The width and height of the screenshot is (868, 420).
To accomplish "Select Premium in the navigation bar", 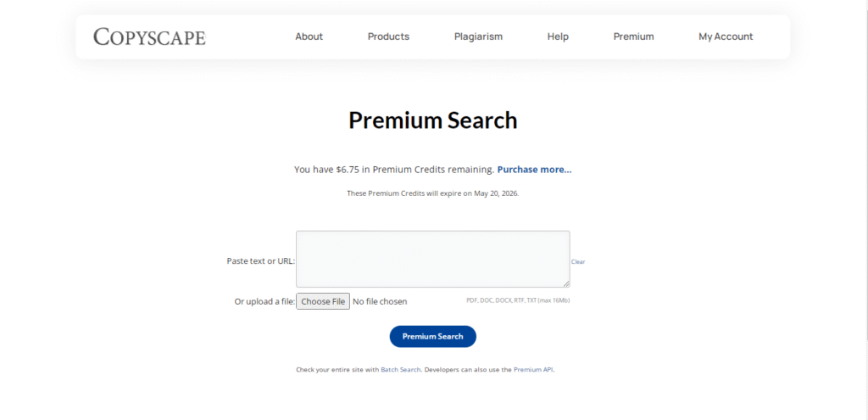I will (633, 36).
